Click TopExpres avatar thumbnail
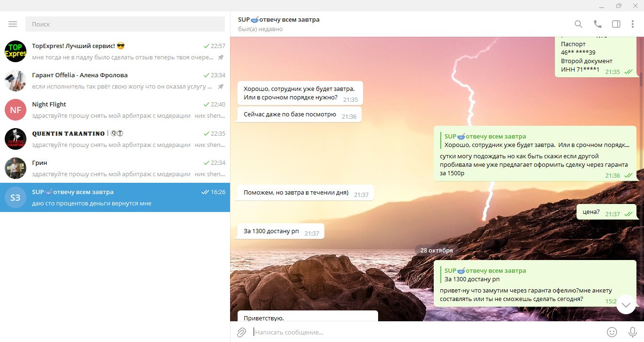This screenshot has width=644, height=342. pos(16,51)
